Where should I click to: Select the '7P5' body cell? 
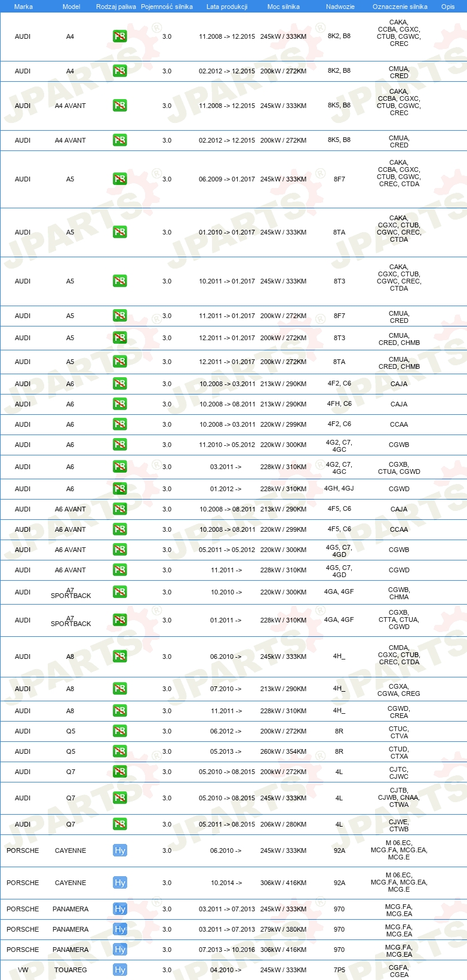tap(339, 970)
